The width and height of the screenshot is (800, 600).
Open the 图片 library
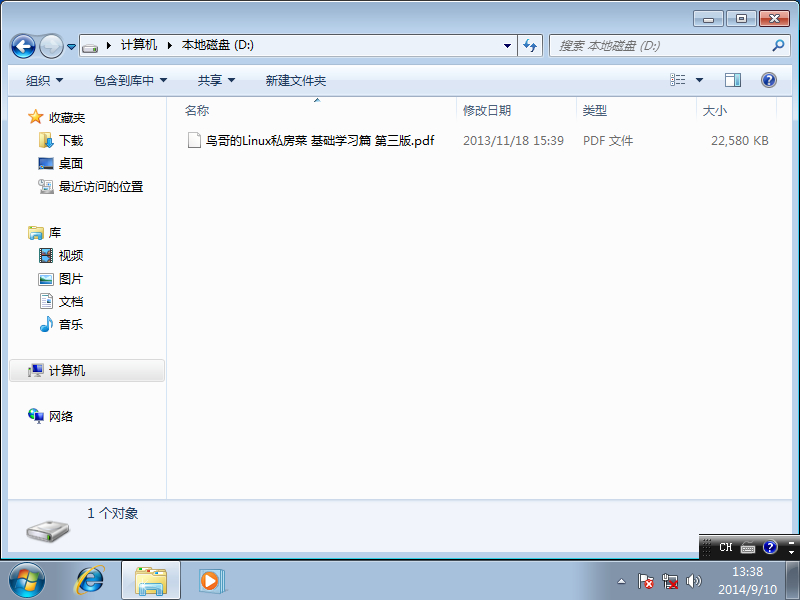point(71,279)
